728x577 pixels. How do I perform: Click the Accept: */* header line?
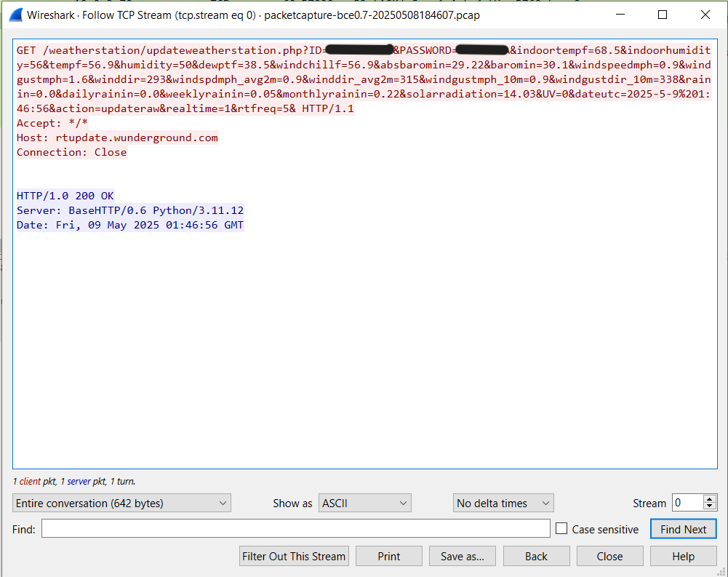click(x=52, y=123)
